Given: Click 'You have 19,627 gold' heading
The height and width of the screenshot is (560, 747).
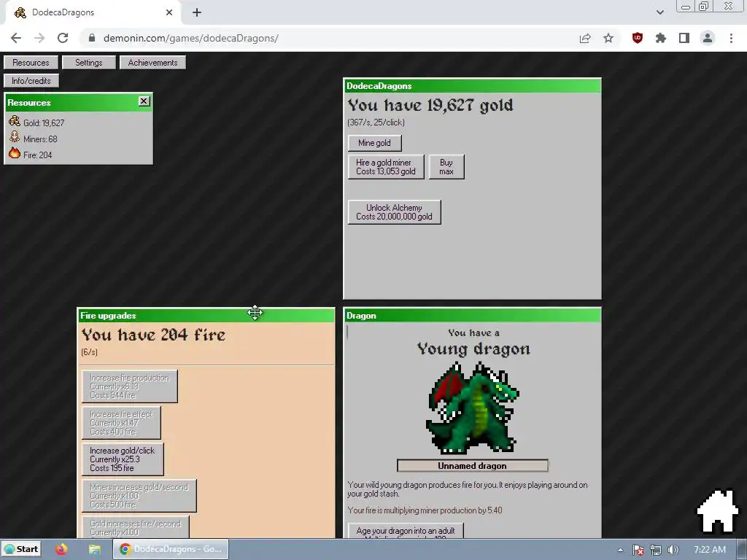Looking at the screenshot, I should tap(430, 105).
